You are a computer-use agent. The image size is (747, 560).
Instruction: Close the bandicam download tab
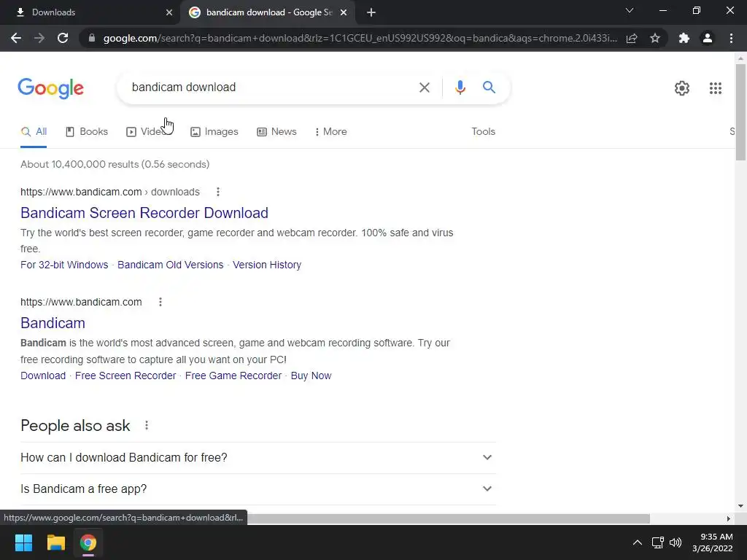tap(344, 12)
